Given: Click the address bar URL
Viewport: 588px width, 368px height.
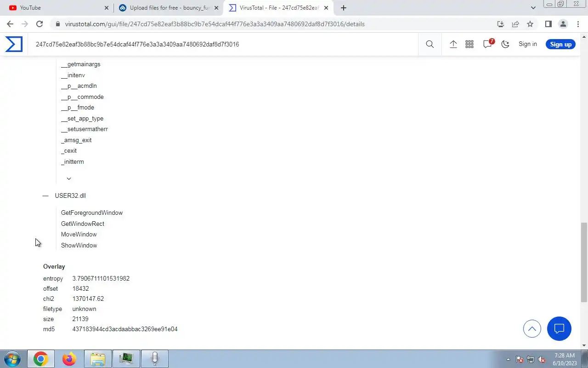Looking at the screenshot, I should coord(215,24).
